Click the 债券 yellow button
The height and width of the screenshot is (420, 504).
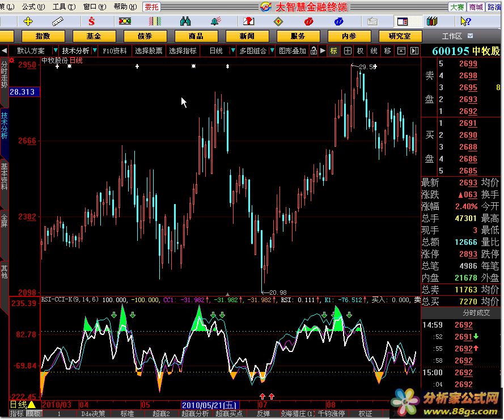click(x=145, y=36)
